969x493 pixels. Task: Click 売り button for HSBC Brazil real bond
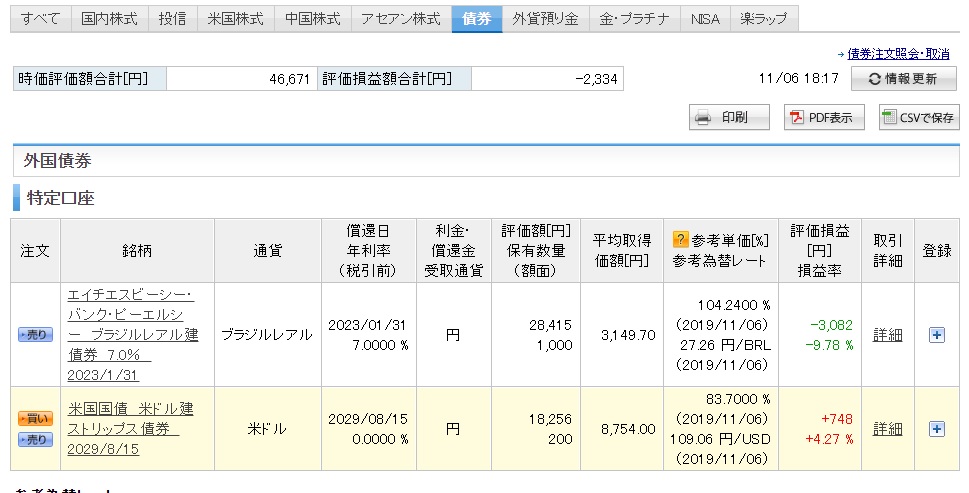tap(35, 335)
